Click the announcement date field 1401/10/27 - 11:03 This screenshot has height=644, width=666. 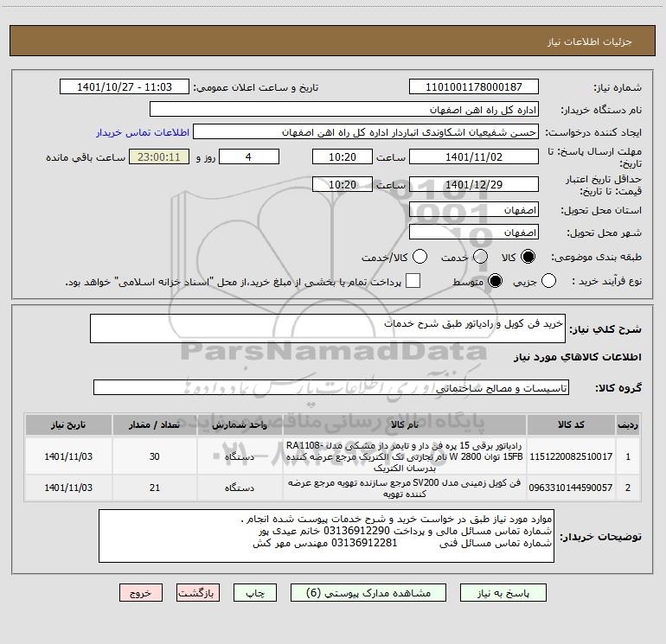click(125, 86)
